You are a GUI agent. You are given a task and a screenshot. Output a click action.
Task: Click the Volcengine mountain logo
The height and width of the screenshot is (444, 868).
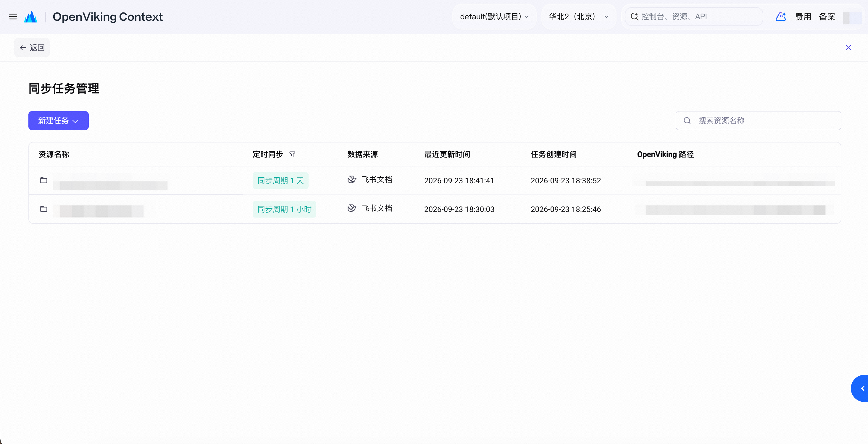[31, 17]
